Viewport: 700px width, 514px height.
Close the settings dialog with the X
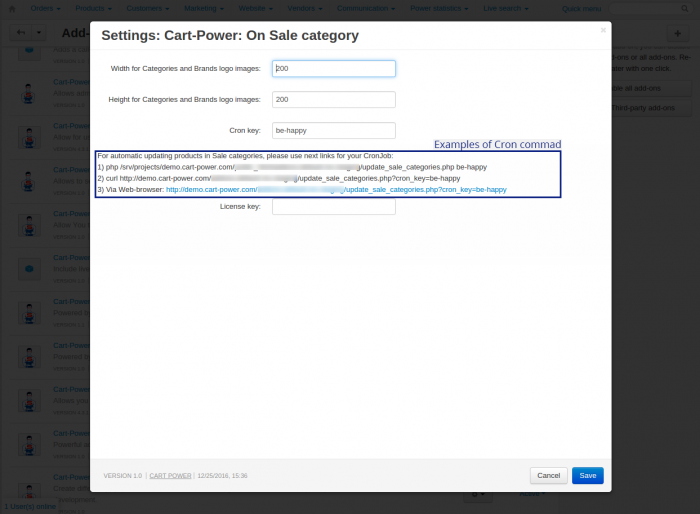603,30
